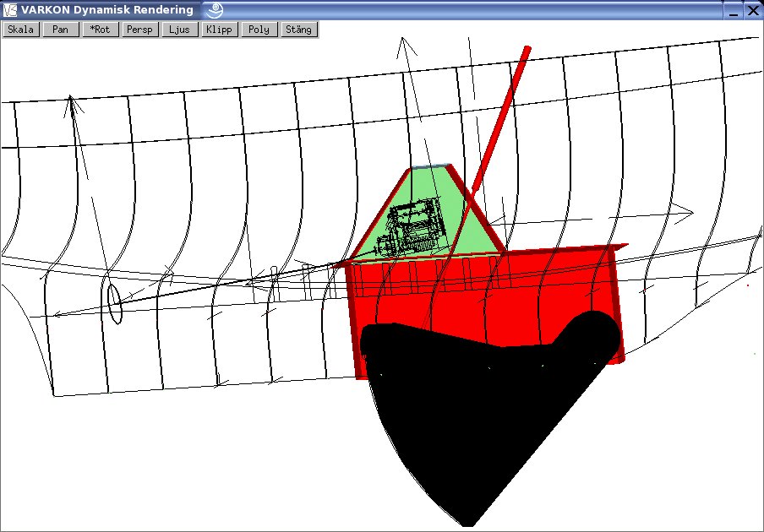Viewport: 764px width, 532px height.
Task: Click the VARKON Dynamisk Rendering title text
Action: pos(107,10)
